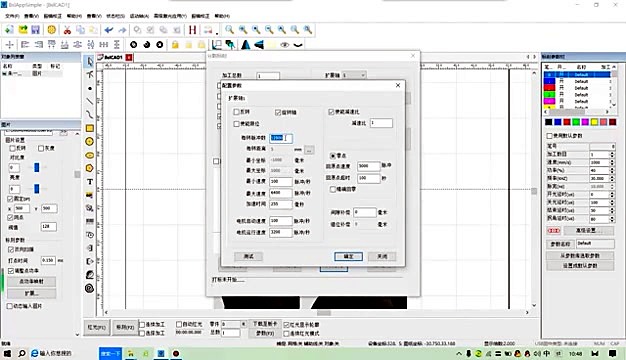
Task: Select the yellow ellipse drawing tool
Action: 90,155
